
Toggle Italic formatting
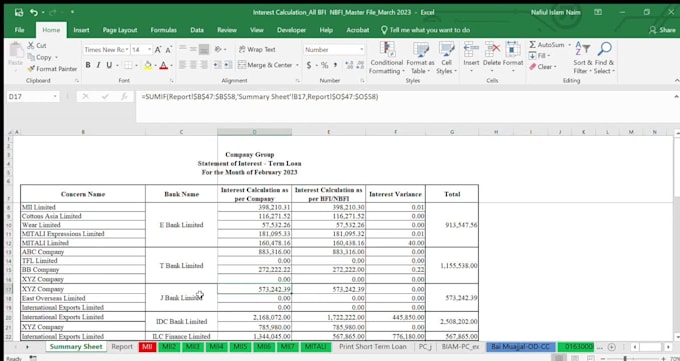[98, 65]
